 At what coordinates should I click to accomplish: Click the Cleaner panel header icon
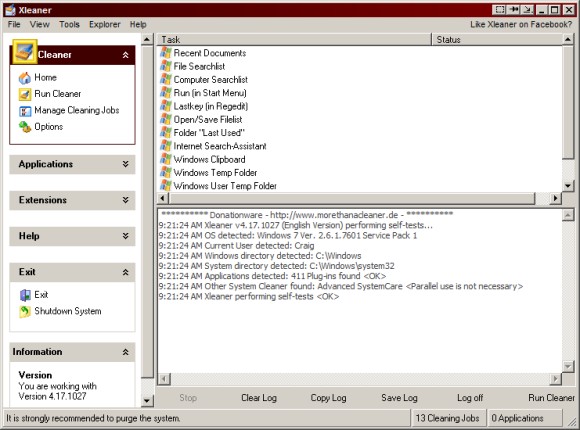[24, 51]
